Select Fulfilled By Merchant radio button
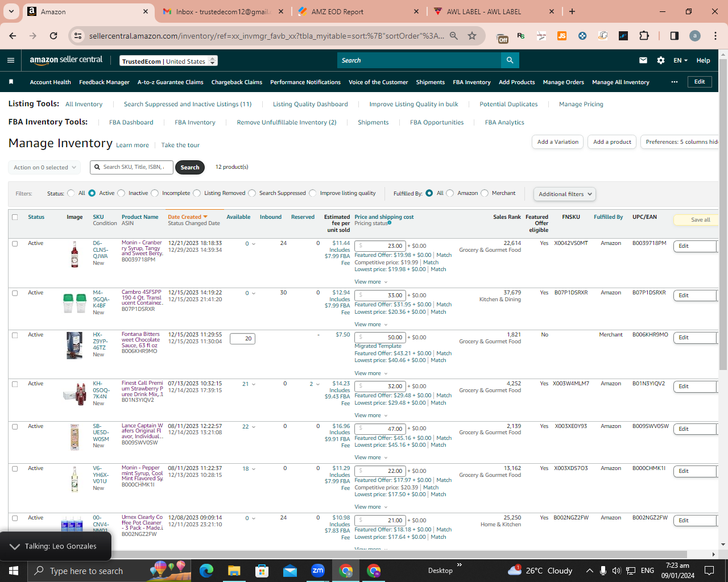This screenshot has height=582, width=728. coord(485,193)
